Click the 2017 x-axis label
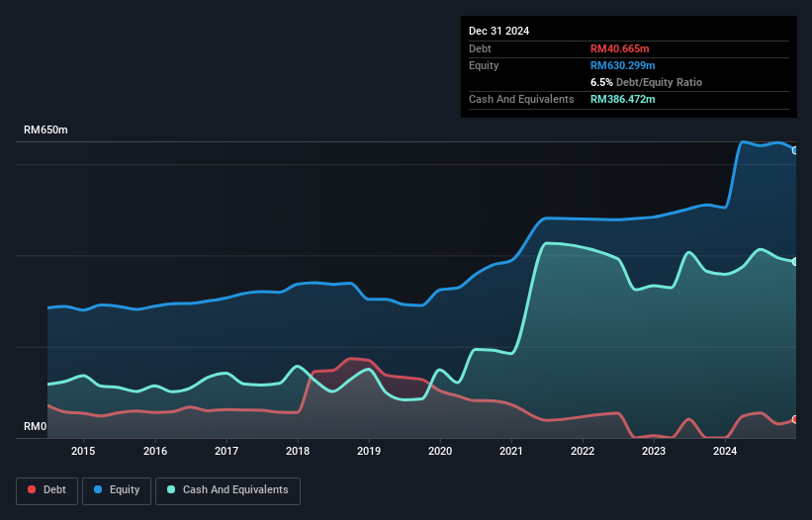 (226, 451)
